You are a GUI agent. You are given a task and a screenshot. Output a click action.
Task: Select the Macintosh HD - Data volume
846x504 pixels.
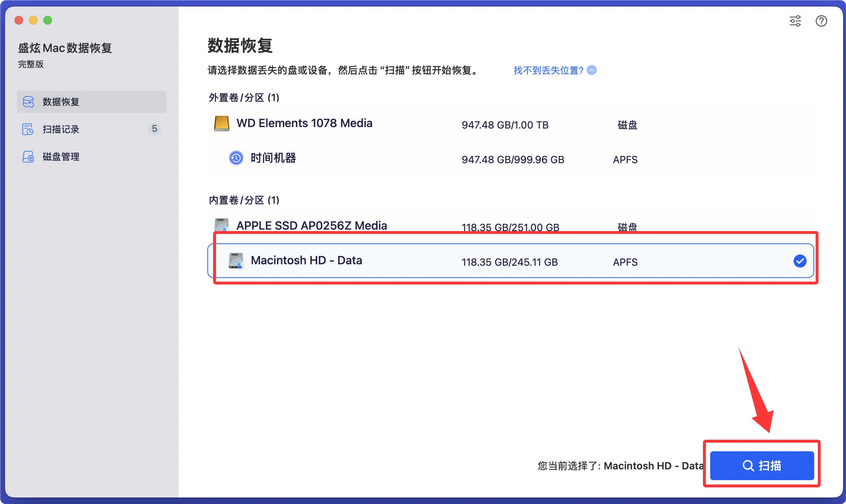tap(510, 261)
